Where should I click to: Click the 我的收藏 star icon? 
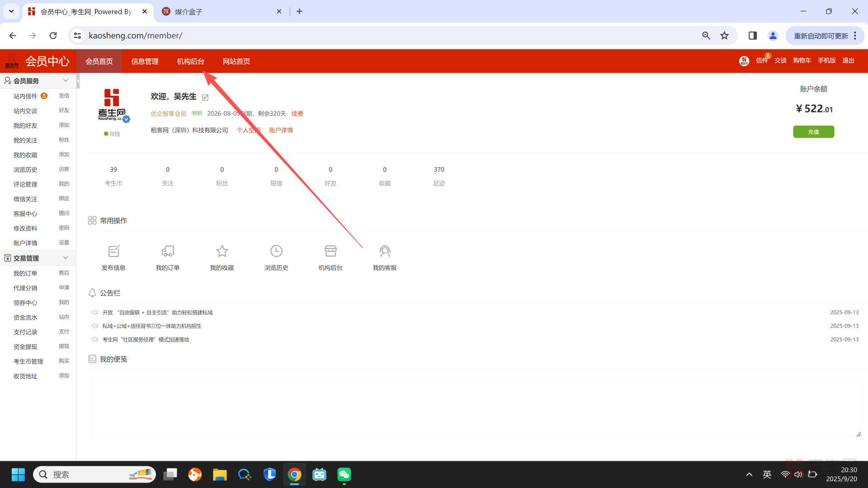pos(222,251)
